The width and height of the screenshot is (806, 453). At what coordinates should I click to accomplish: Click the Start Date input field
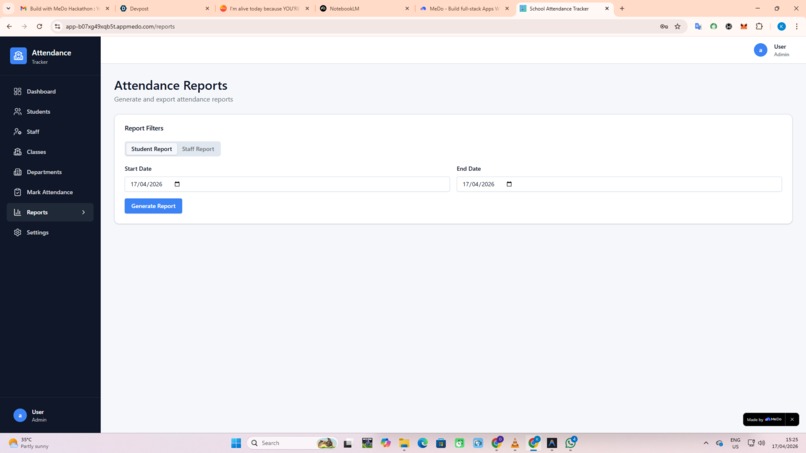tap(287, 184)
